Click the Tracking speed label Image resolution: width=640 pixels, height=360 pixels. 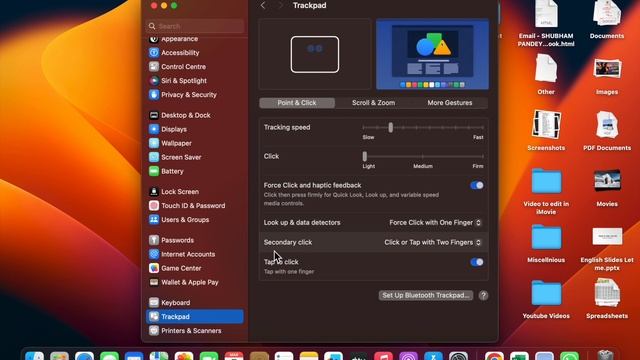[287, 127]
